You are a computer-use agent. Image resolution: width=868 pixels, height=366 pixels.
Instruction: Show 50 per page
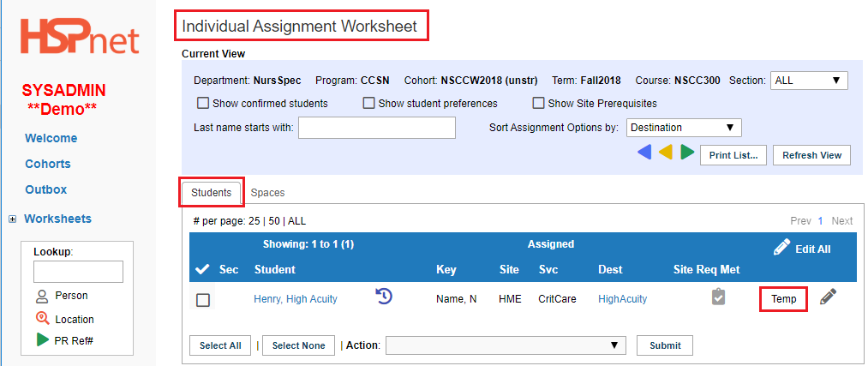[274, 221]
